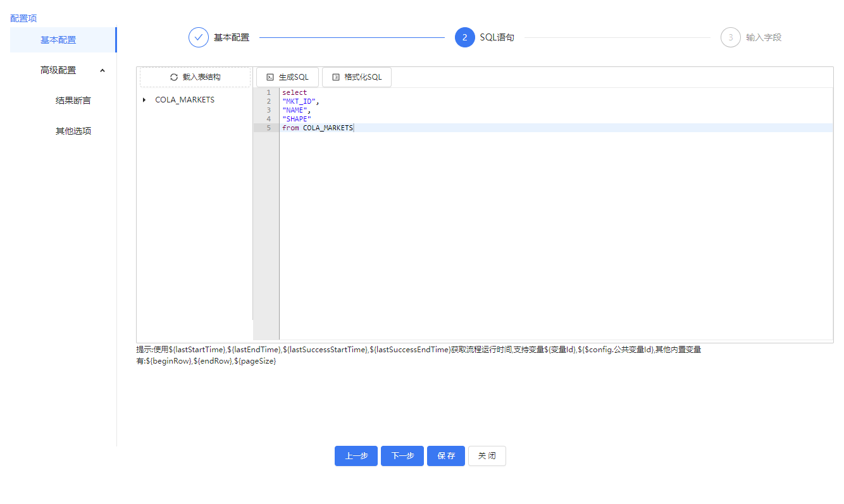Collapse the 高级配置 menu chevron
This screenshot has width=844, height=504.
click(102, 70)
